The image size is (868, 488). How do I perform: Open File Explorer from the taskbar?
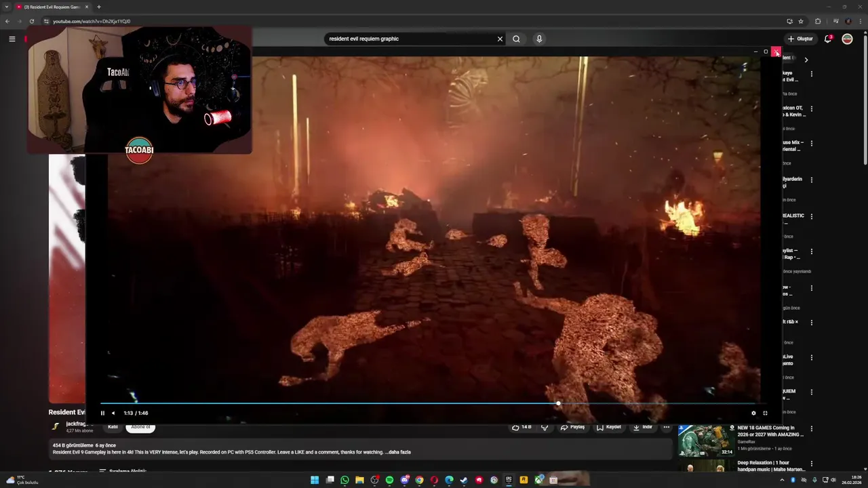pyautogui.click(x=359, y=480)
